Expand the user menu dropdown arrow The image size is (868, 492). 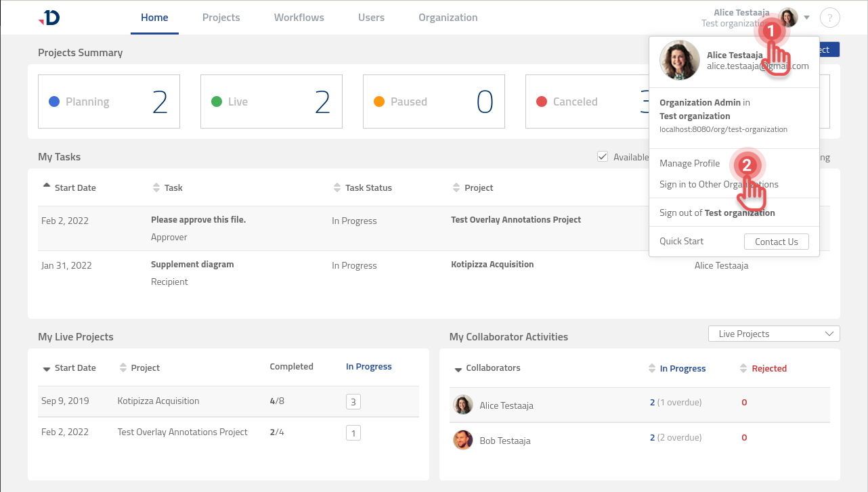pos(807,18)
